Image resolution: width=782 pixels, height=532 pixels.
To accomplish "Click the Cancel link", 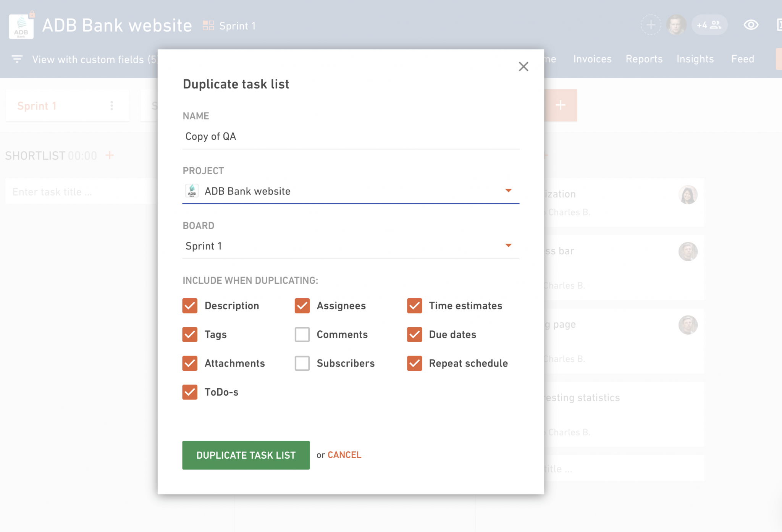I will tap(344, 455).
